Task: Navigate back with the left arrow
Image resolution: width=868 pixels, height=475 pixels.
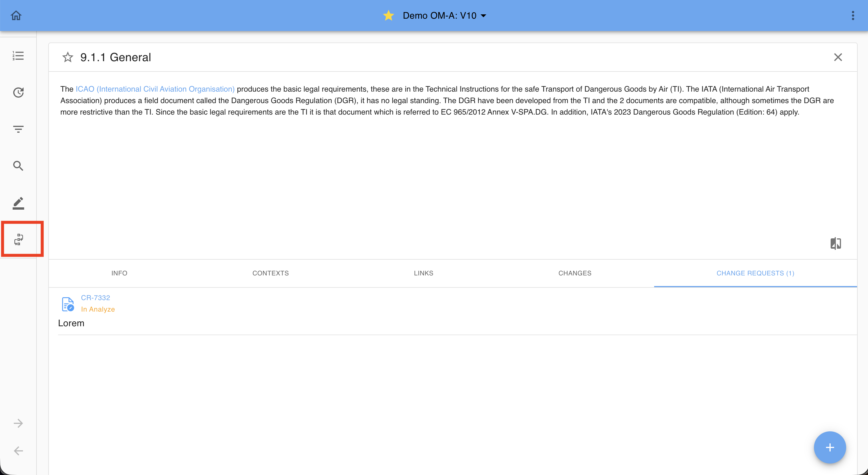Action: click(18, 451)
